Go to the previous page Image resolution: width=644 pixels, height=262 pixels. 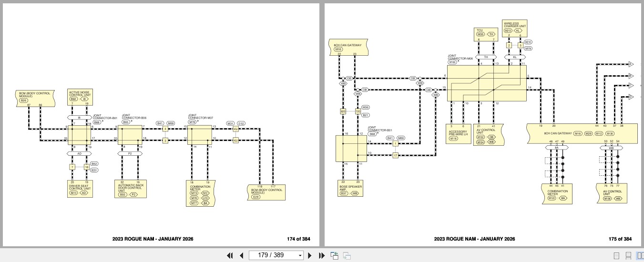click(241, 255)
